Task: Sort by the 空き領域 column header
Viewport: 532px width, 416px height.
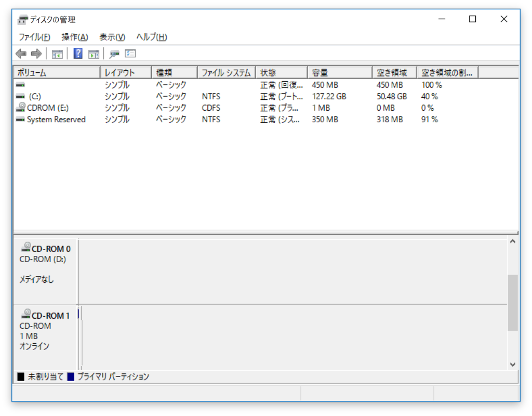Action: [395, 72]
